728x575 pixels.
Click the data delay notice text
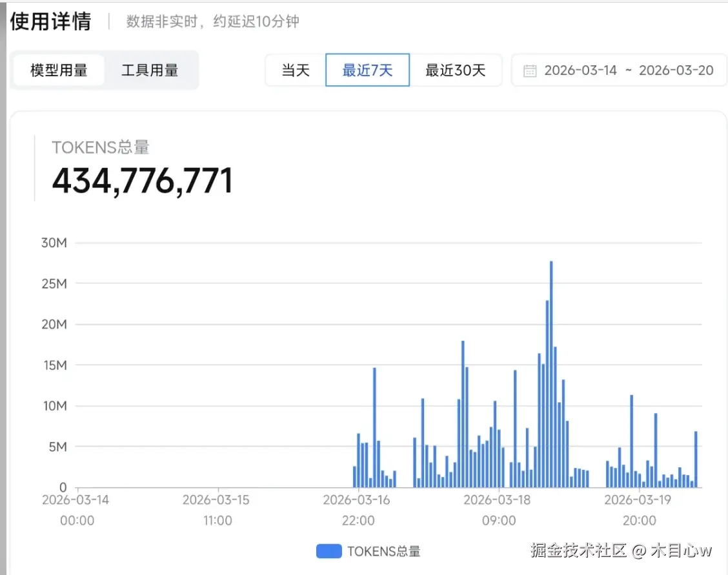tap(212, 21)
